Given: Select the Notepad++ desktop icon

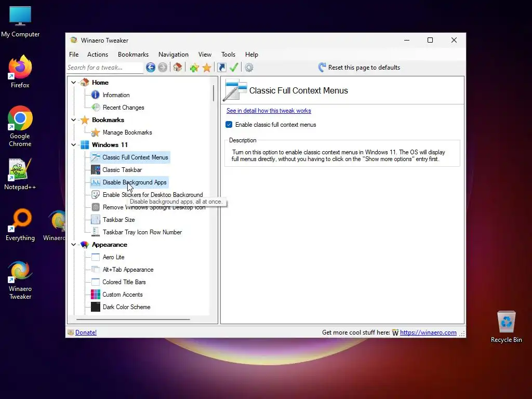Looking at the screenshot, I should [20, 174].
